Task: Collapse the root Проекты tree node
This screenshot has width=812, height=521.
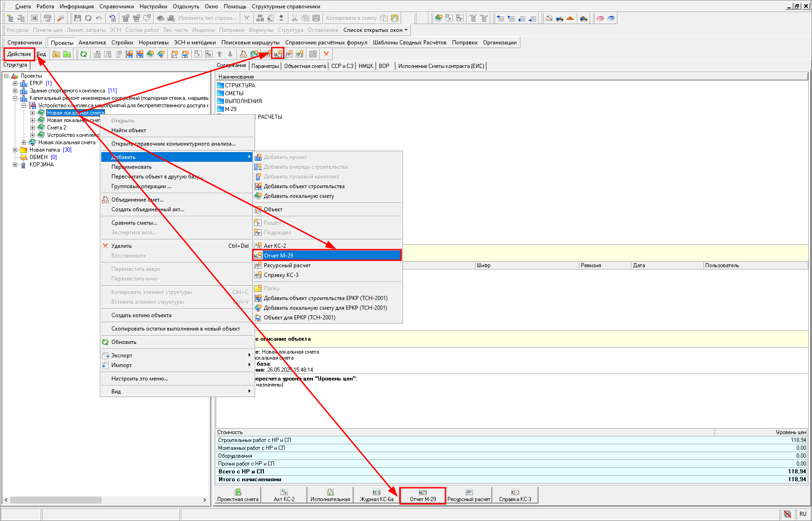Action: point(6,76)
